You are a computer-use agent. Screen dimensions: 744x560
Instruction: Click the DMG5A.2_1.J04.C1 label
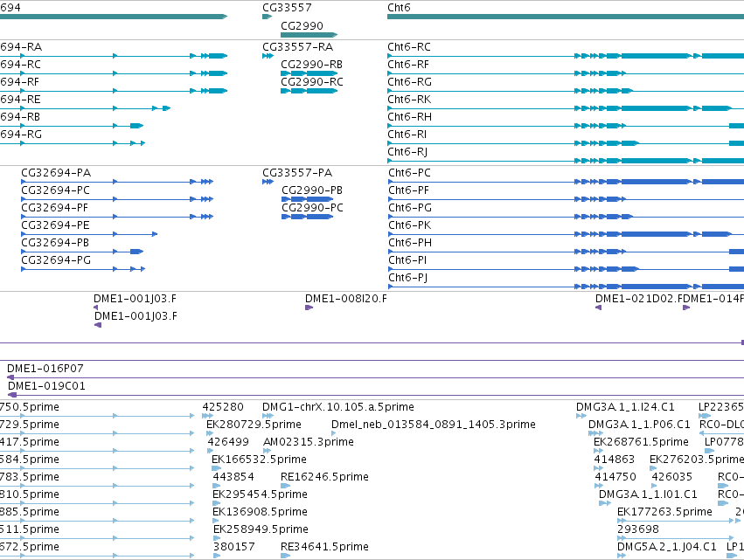(x=667, y=548)
